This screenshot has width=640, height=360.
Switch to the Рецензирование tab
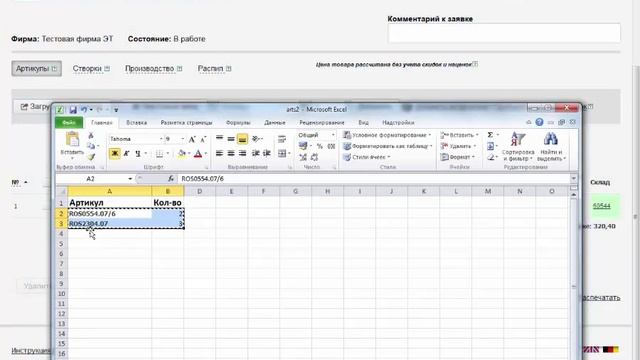tap(322, 122)
